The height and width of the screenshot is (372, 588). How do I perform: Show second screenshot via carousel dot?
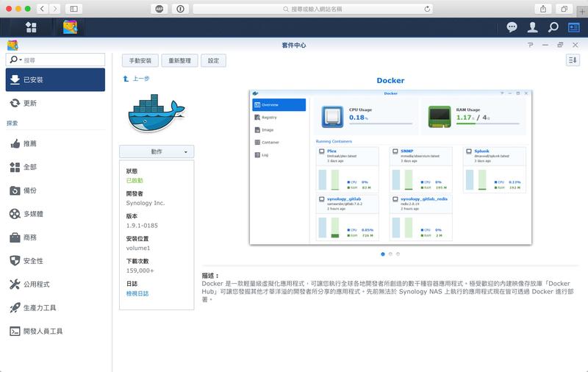pos(390,254)
